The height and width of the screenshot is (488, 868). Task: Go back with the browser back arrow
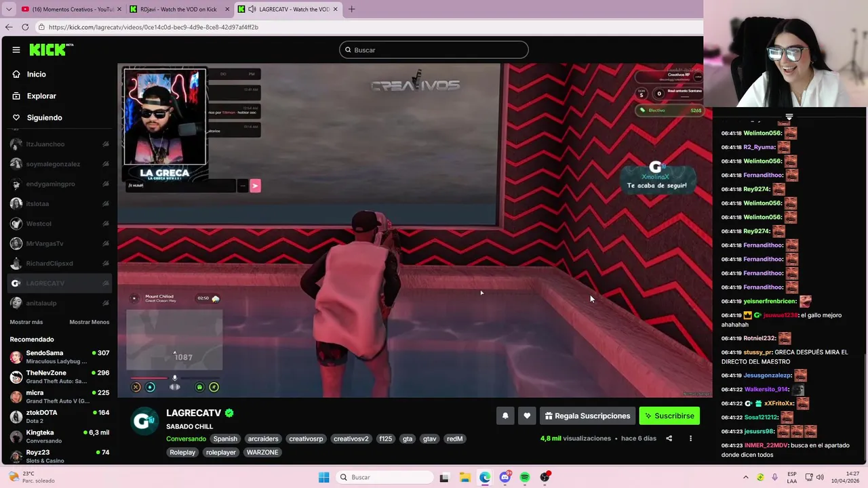click(x=9, y=27)
